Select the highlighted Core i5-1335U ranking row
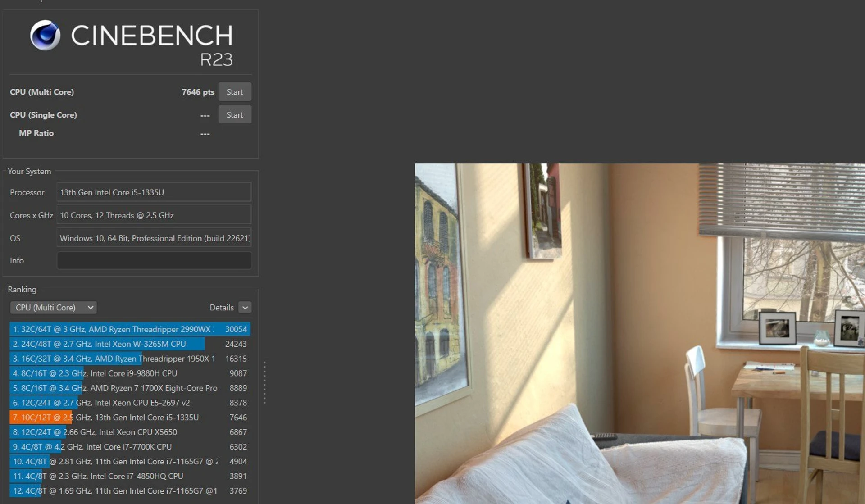 pyautogui.click(x=130, y=418)
